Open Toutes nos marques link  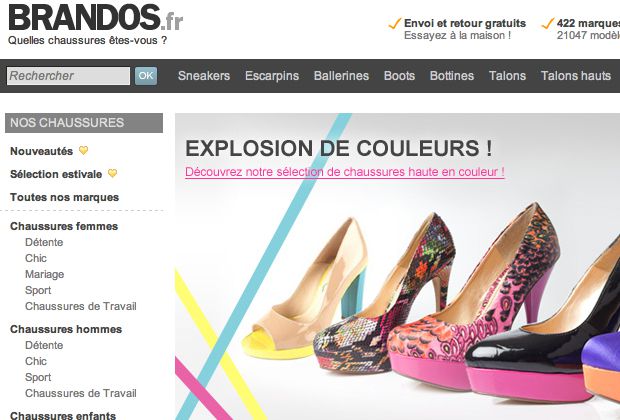click(x=64, y=197)
